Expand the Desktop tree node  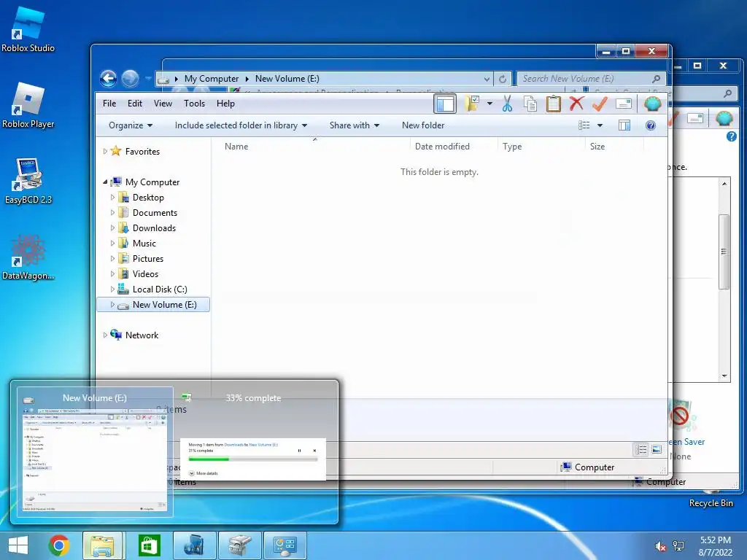[113, 197]
